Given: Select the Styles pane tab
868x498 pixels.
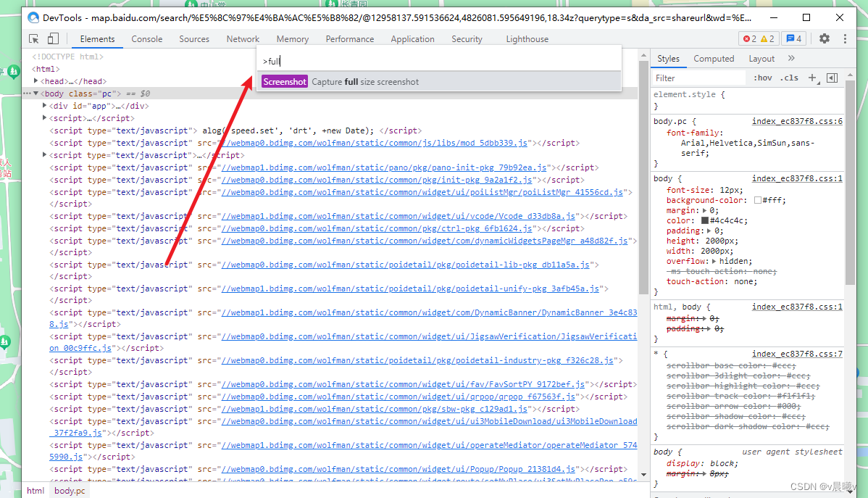Looking at the screenshot, I should [668, 59].
